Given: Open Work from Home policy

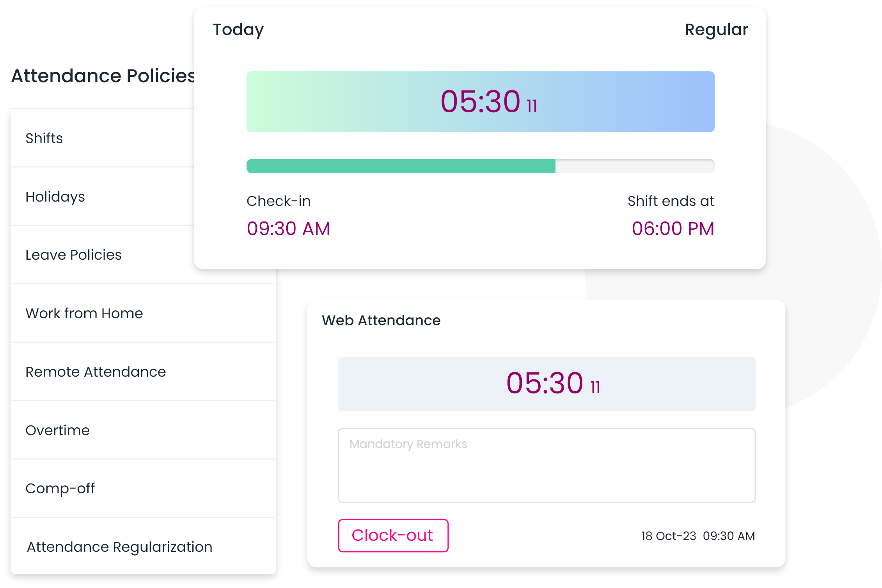Looking at the screenshot, I should pyautogui.click(x=143, y=313).
